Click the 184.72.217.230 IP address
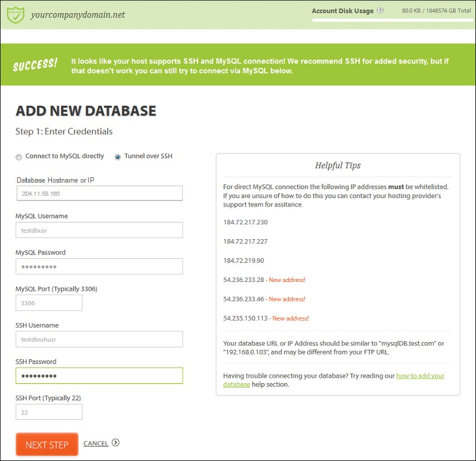 (x=245, y=222)
